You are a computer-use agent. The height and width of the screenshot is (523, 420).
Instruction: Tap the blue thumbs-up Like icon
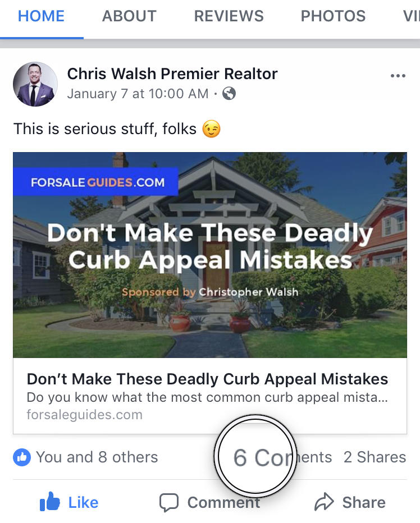[x=50, y=501]
